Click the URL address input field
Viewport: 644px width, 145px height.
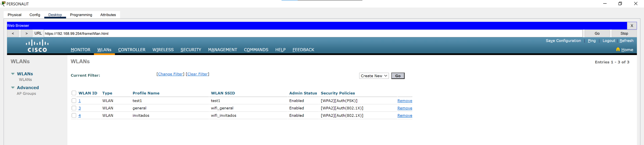point(313,34)
